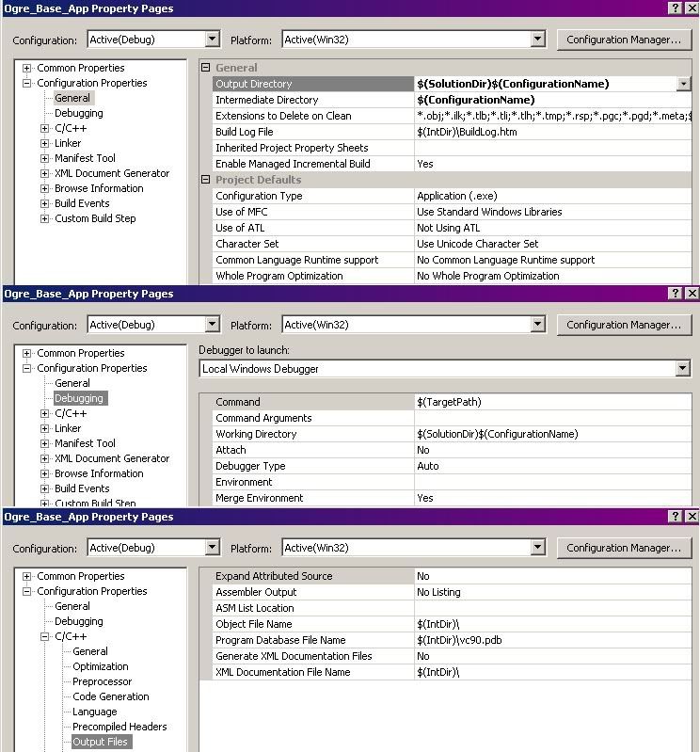This screenshot has width=700, height=752.
Task: Click the help question-mark button in the Output Files window
Action: (676, 516)
